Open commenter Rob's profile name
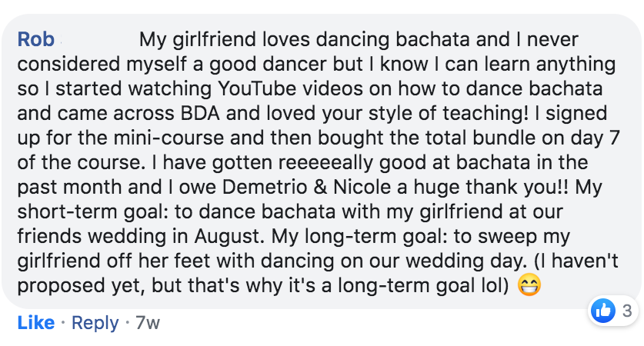 click(x=36, y=38)
